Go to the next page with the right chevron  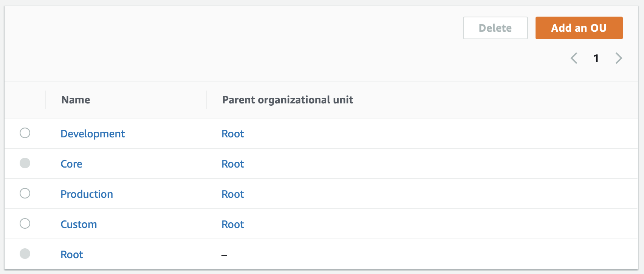618,58
